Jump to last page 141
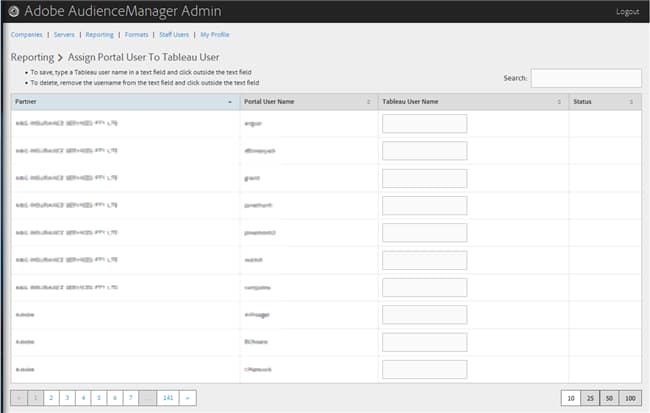 tap(168, 398)
